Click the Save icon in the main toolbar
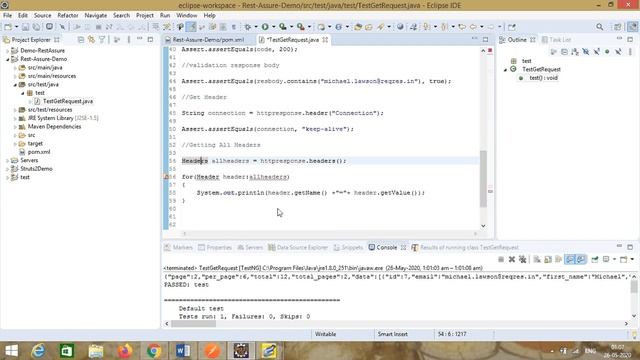This screenshot has height=360, width=640. click(x=25, y=27)
